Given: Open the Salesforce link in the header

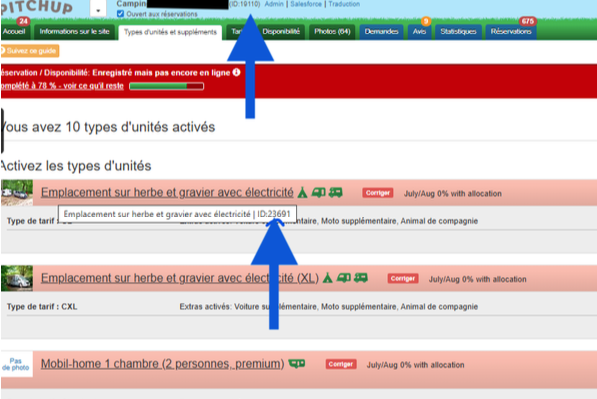Looking at the screenshot, I should coord(306,4).
